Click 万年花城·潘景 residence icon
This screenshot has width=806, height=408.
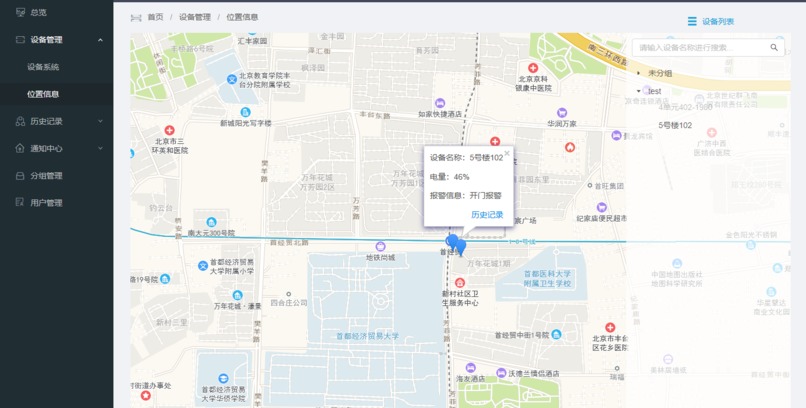click(x=237, y=295)
